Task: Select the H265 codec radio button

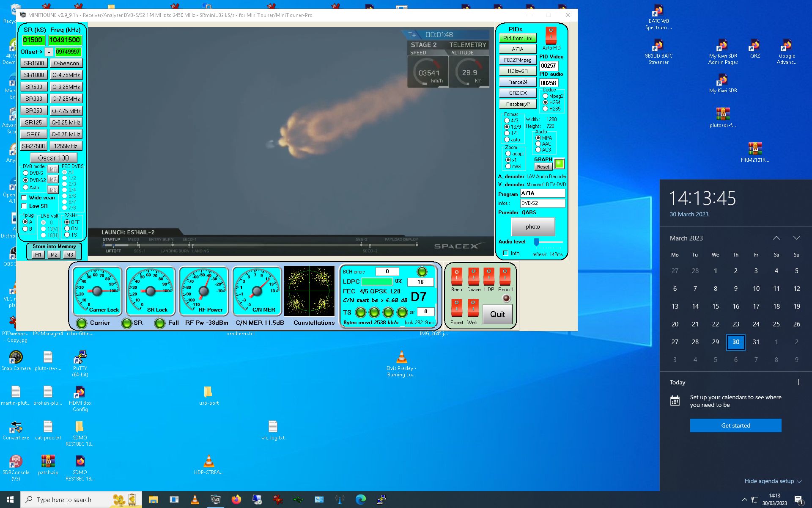Action: click(x=545, y=109)
